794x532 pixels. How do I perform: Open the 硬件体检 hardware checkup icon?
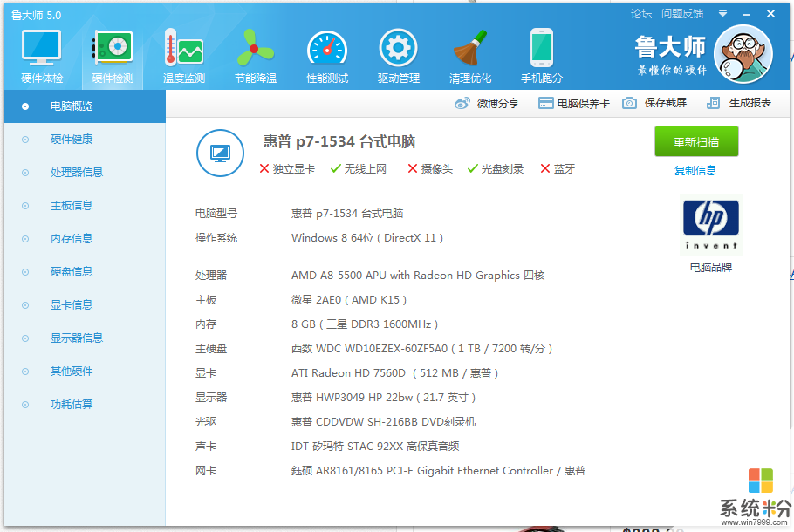42,56
